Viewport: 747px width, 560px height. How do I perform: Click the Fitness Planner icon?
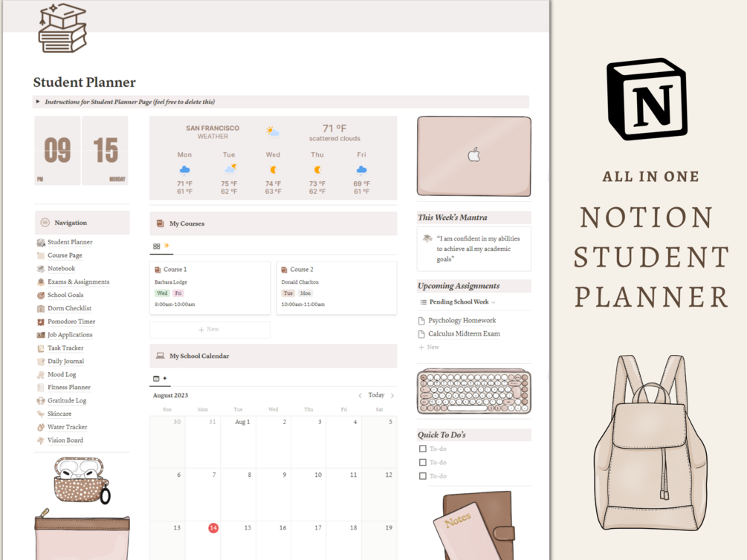click(41, 388)
